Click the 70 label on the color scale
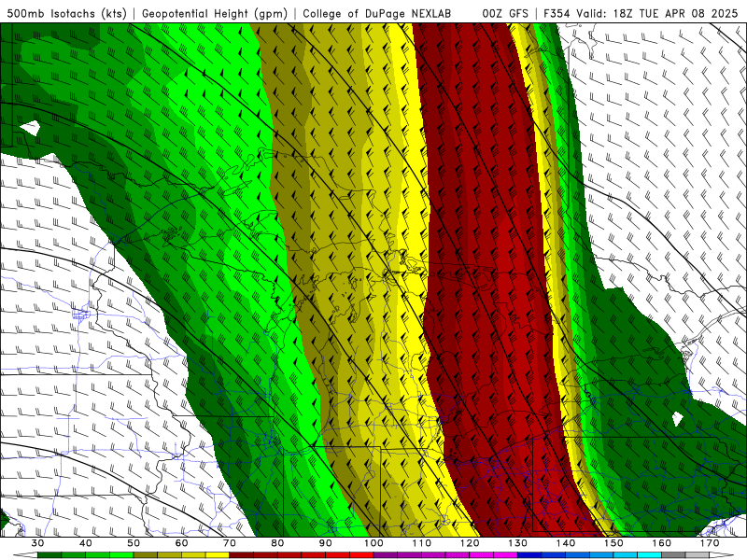747x560 pixels. coord(230,543)
